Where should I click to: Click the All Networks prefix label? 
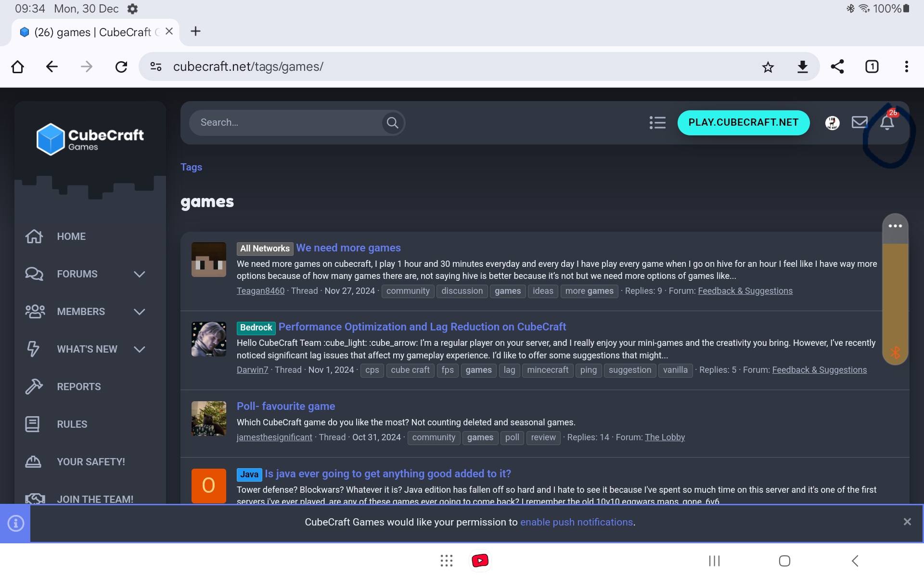pos(265,249)
